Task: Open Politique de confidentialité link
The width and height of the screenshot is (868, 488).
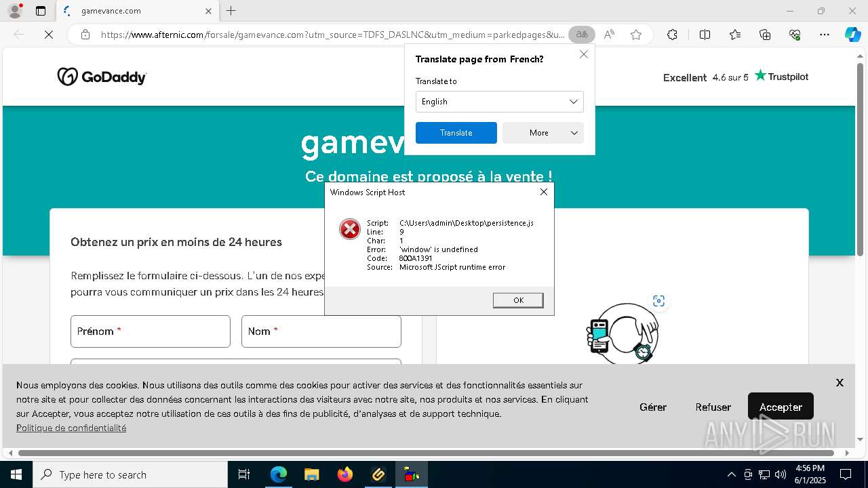Action: 71,428
